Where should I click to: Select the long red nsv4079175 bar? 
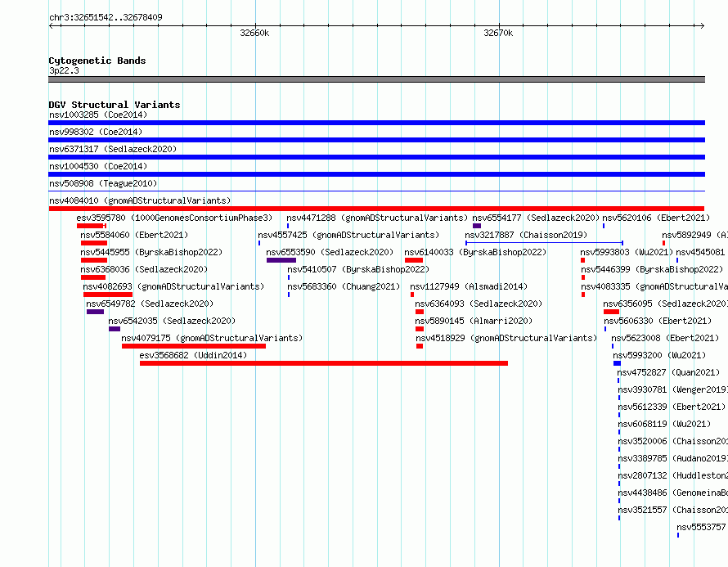point(194,346)
